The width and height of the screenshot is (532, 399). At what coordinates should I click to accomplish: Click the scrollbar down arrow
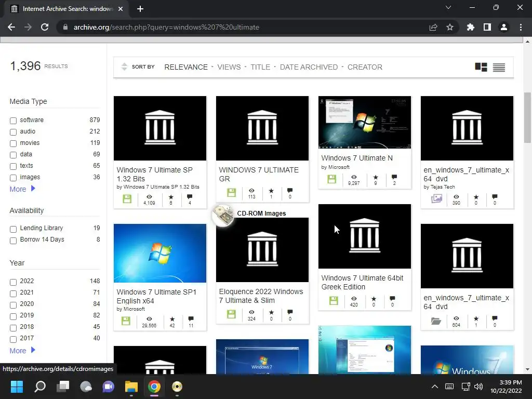(x=527, y=369)
